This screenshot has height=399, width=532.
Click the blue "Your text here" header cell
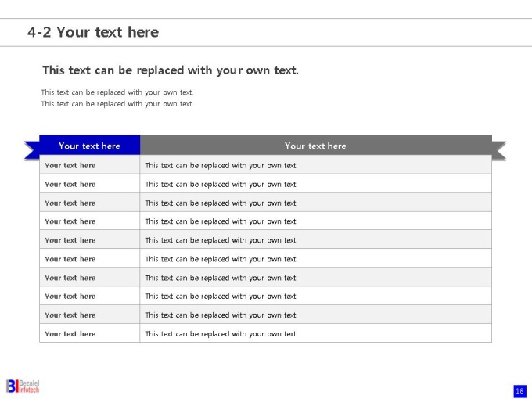(x=89, y=146)
